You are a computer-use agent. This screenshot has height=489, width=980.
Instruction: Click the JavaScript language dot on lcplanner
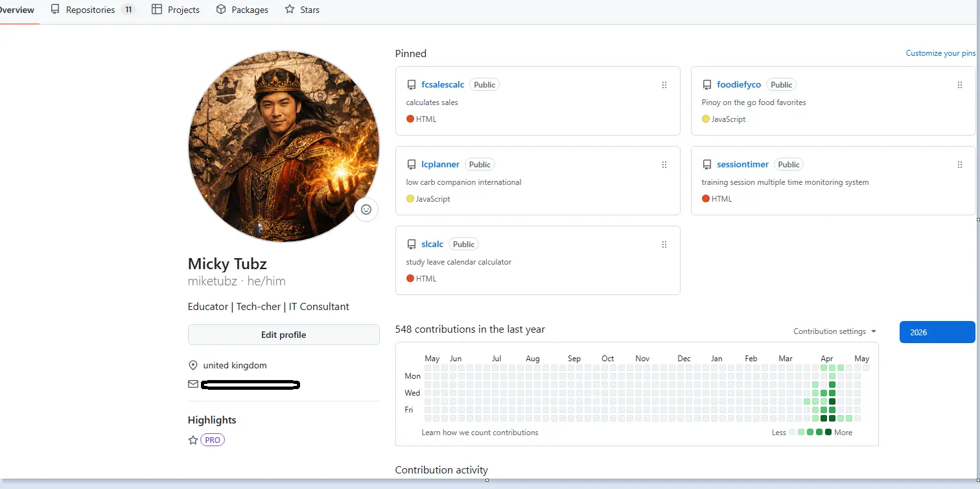[410, 198]
